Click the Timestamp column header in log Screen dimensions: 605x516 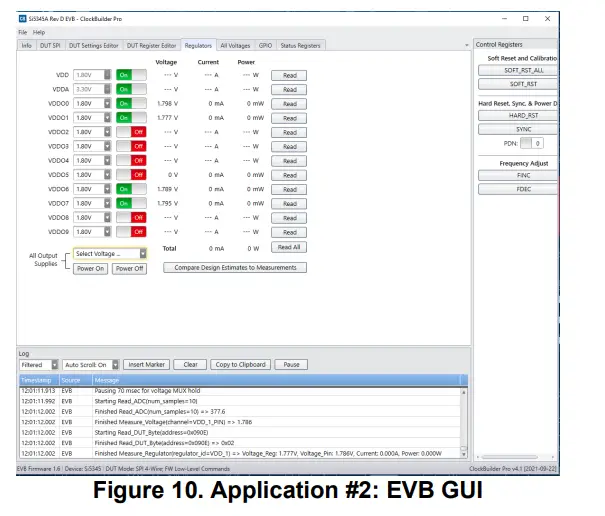click(x=39, y=380)
